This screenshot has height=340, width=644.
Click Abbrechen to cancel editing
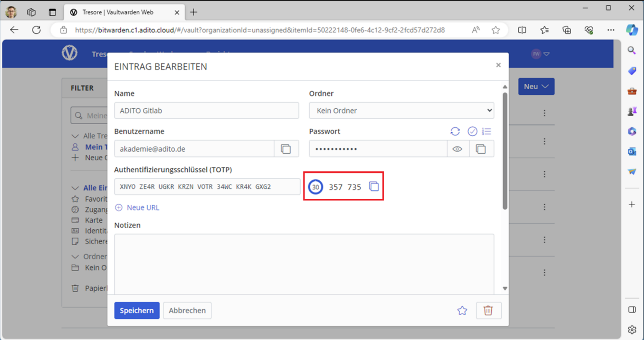click(x=187, y=310)
